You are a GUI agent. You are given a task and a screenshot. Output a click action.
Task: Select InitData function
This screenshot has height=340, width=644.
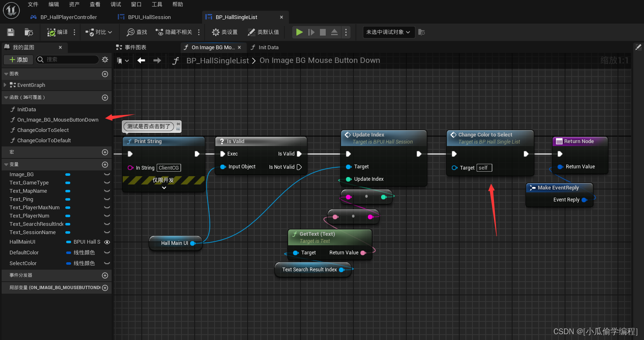pyautogui.click(x=26, y=110)
